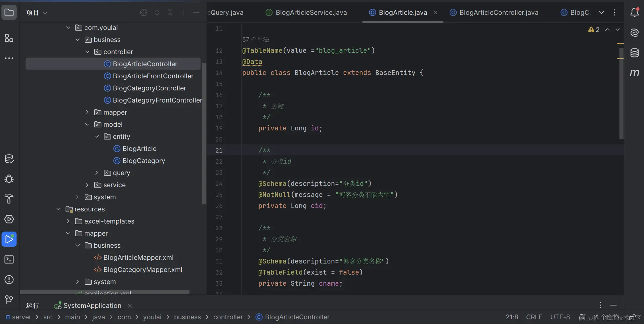The image size is (644, 324).
Task: Switch to the BlogArticleController.java tab
Action: pos(494,12)
